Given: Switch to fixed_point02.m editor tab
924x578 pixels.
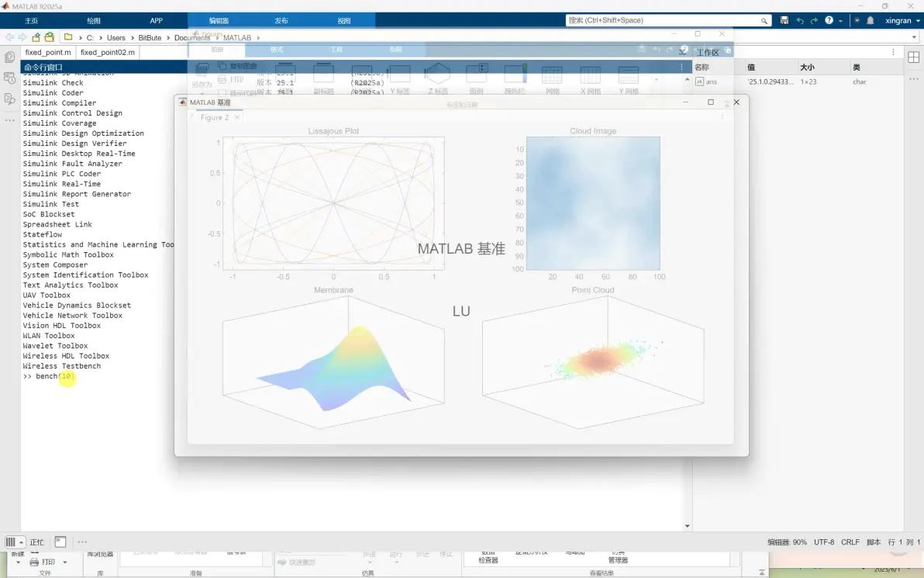Looking at the screenshot, I should 107,53.
